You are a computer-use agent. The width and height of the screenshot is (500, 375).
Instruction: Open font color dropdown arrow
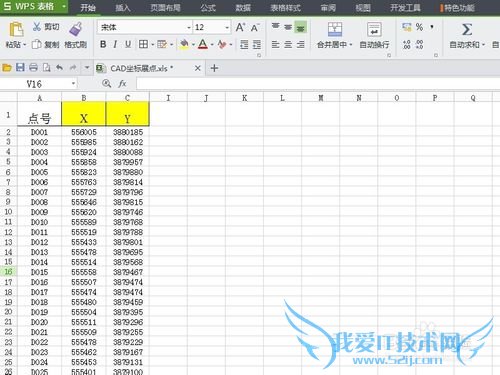click(212, 44)
